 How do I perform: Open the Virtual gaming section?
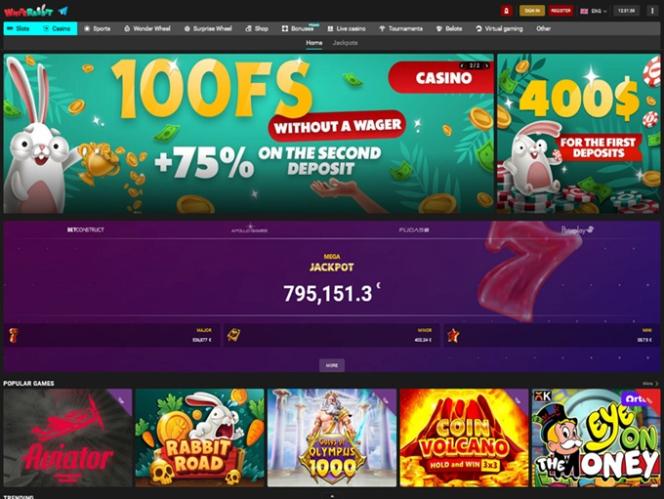[499, 28]
